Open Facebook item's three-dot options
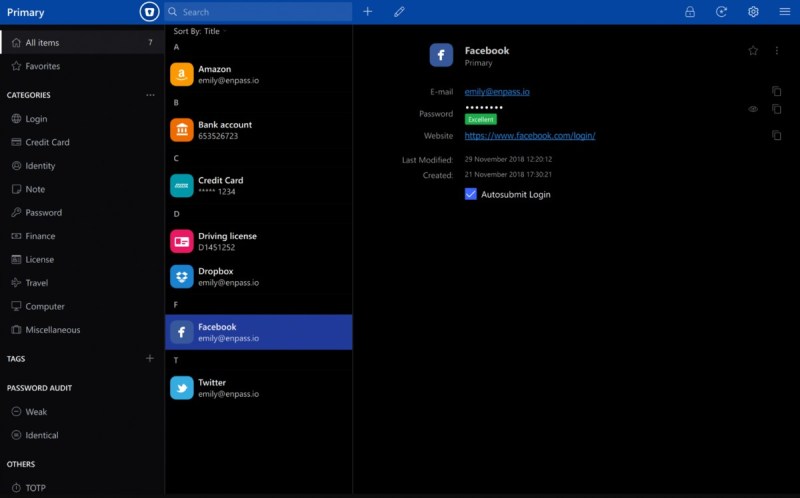The height and width of the screenshot is (498, 800). coord(777,51)
